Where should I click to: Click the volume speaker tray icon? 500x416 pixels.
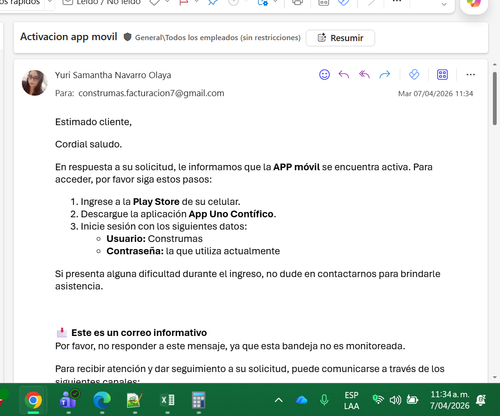point(395,400)
